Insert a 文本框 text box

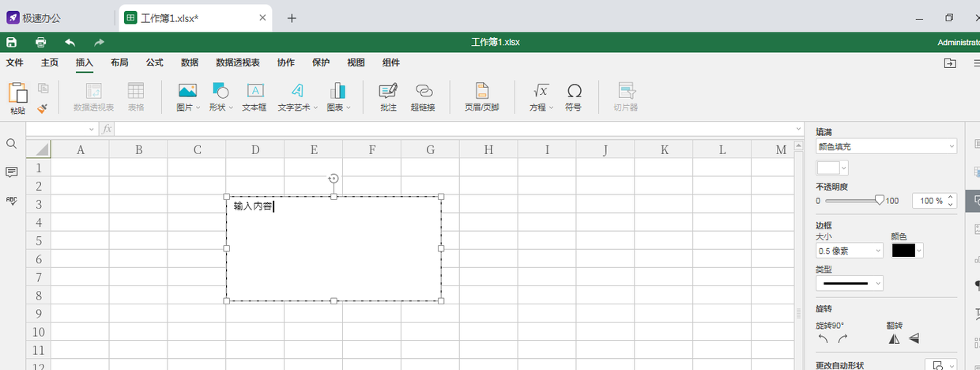pos(254,96)
